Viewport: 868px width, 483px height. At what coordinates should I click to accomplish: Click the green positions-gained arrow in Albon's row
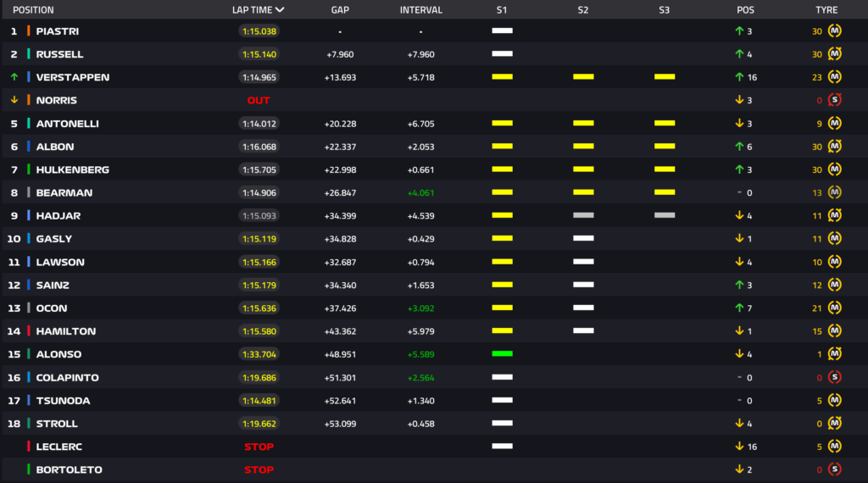pyautogui.click(x=739, y=147)
